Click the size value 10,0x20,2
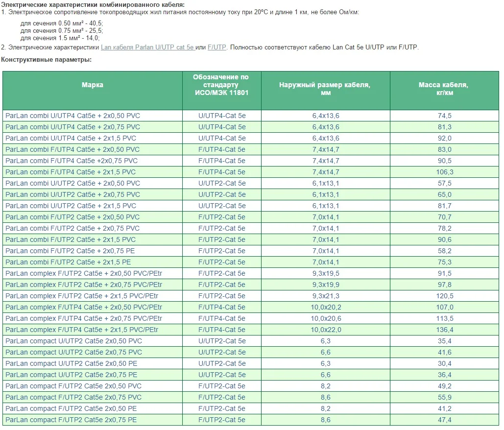This screenshot has width=504, height=430. pos(325,307)
